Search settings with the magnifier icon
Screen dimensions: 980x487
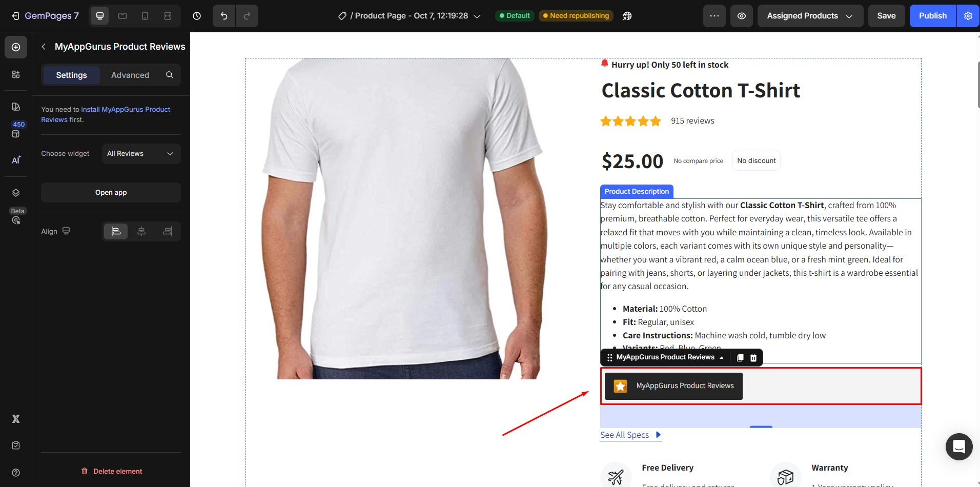coord(170,75)
